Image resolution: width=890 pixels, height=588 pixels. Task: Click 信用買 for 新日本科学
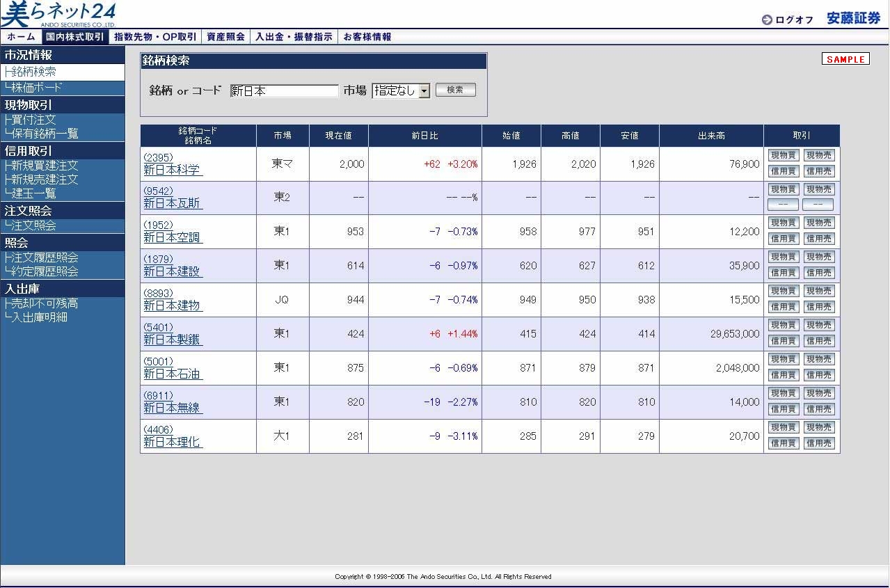(784, 171)
